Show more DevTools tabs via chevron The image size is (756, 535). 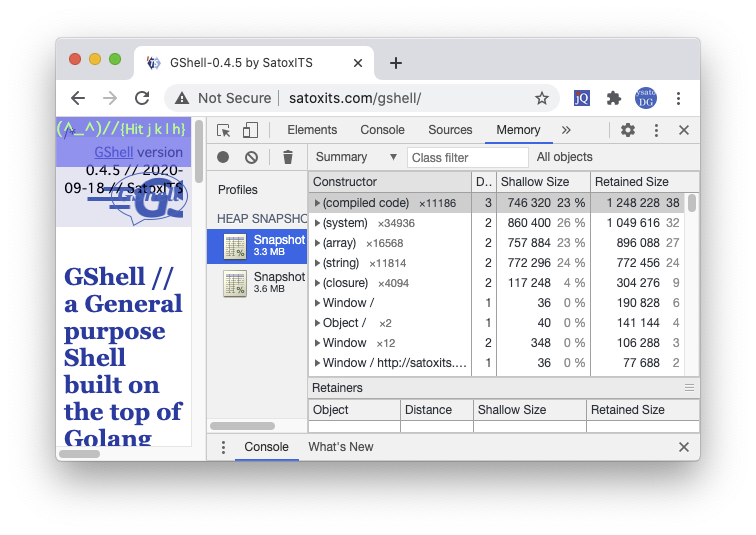click(566, 130)
